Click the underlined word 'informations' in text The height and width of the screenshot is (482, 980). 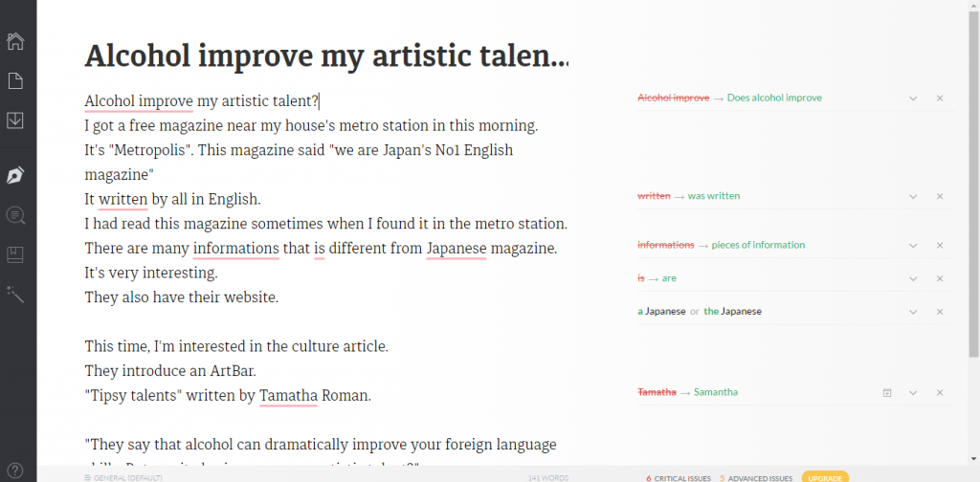[235, 249]
